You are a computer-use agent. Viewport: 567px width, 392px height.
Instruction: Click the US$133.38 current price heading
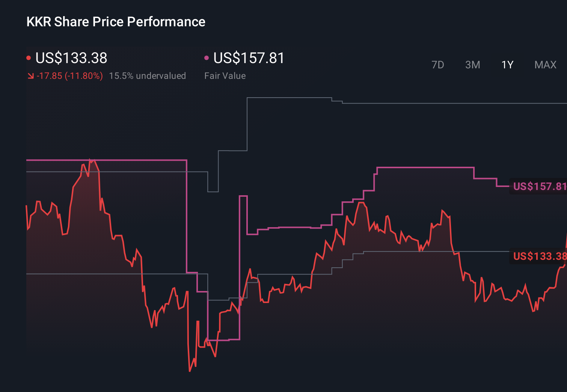(x=71, y=58)
